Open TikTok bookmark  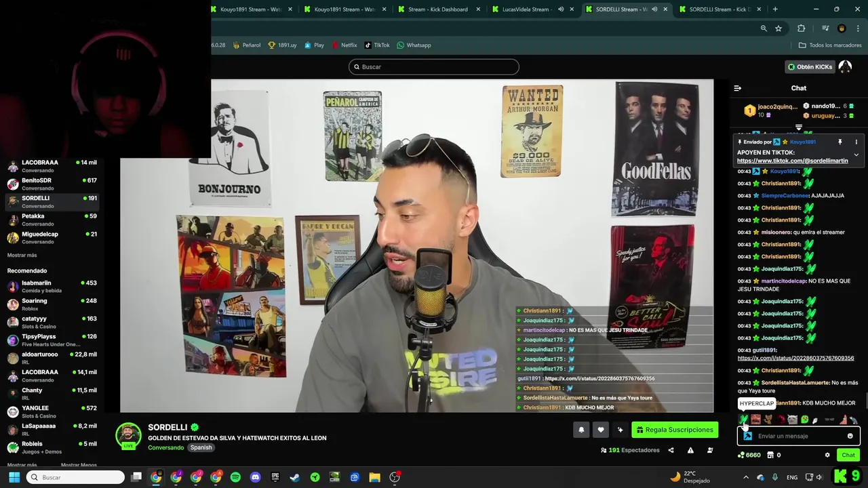pyautogui.click(x=377, y=45)
